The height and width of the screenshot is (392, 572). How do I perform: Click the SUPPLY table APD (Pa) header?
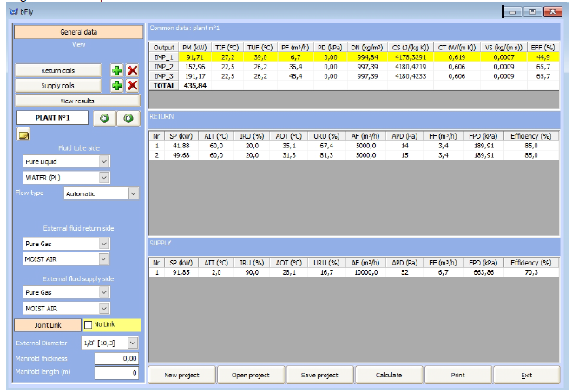(x=404, y=263)
